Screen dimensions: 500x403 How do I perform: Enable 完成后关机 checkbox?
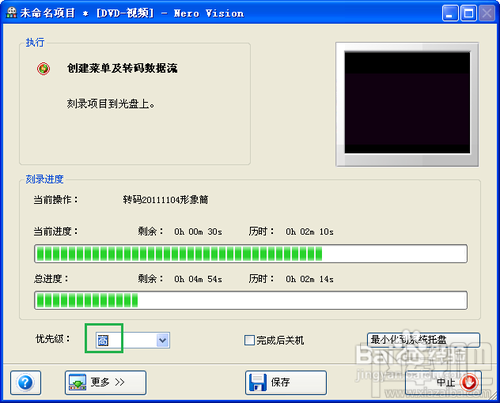(x=249, y=340)
